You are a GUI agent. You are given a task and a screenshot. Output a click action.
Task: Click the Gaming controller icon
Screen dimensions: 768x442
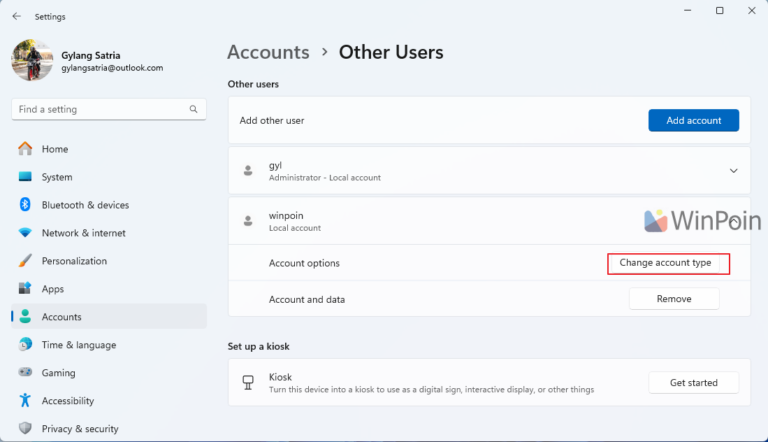click(25, 373)
